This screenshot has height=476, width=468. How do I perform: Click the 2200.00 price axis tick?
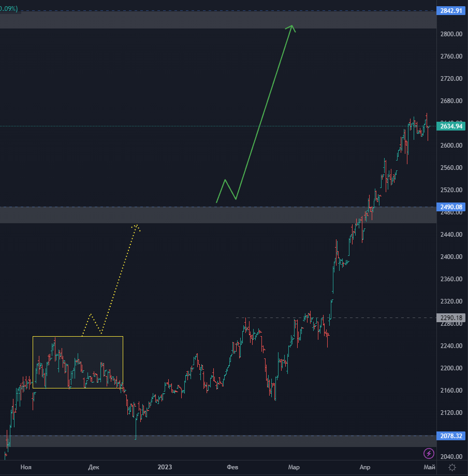pos(451,368)
